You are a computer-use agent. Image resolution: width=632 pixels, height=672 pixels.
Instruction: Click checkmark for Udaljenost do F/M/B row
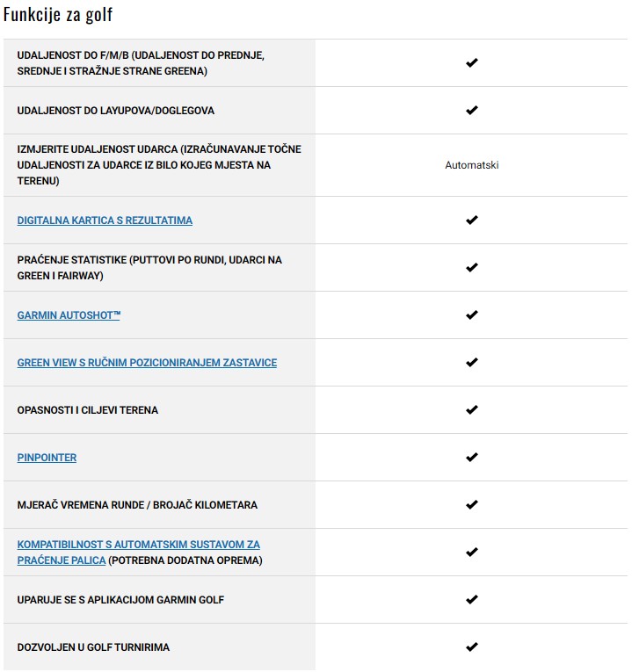click(x=472, y=63)
